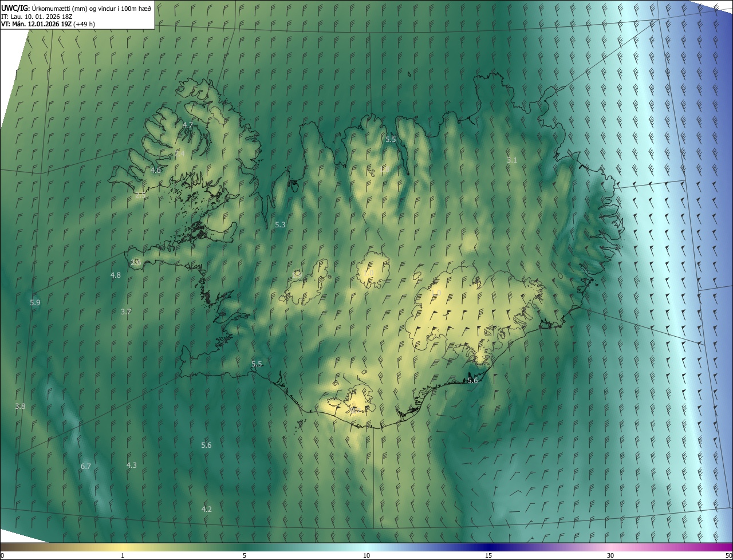733x560 pixels.
Task: Click the colorbar tick label 30
Action: pos(610,555)
